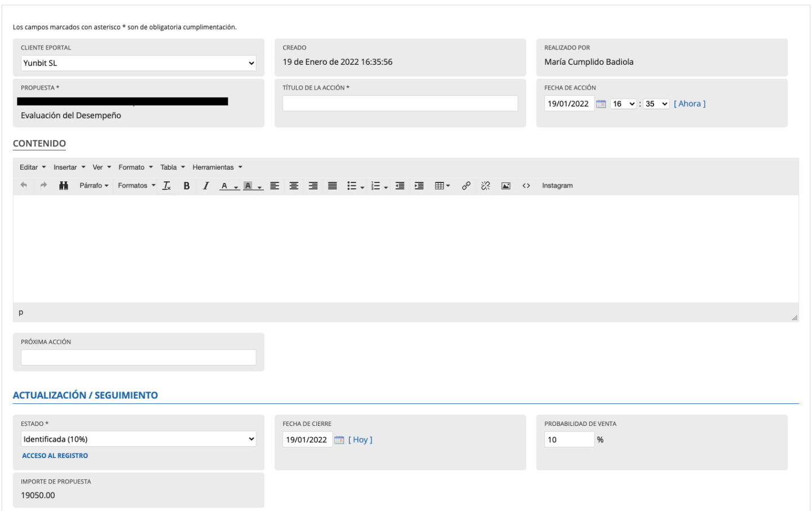Center align the editor text

[x=294, y=185]
